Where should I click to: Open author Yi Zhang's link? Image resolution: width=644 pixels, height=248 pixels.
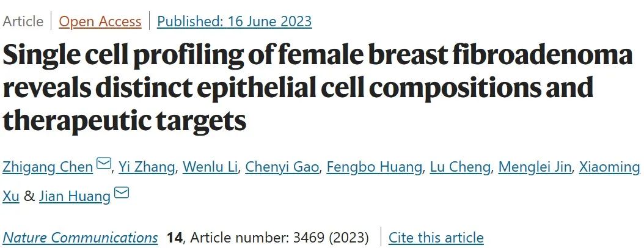coord(147,167)
